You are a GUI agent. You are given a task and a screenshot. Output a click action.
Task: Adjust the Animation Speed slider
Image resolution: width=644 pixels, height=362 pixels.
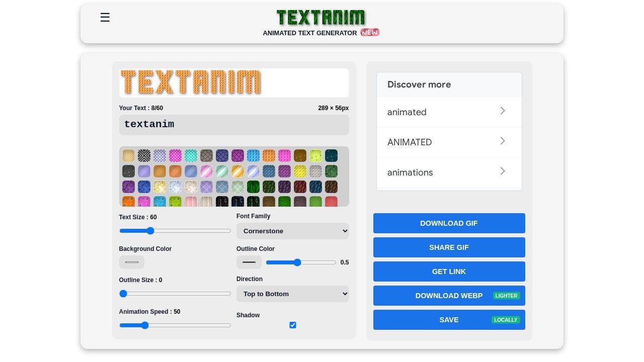(145, 325)
